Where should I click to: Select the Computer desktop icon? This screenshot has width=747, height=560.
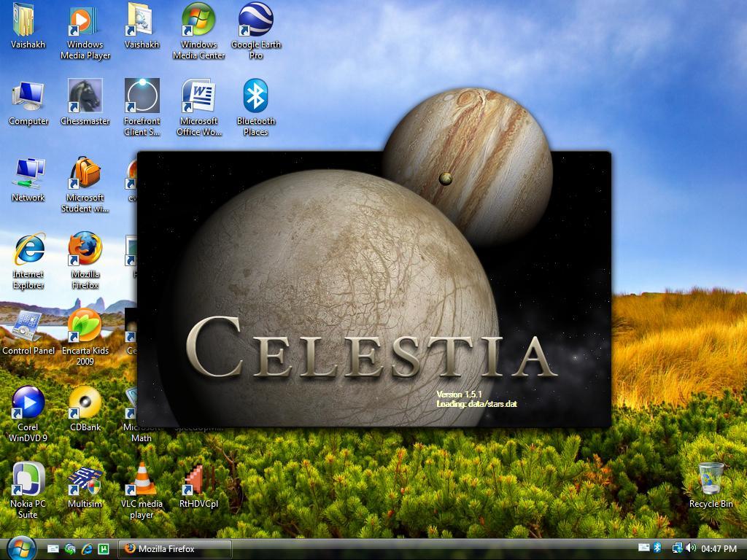[28, 104]
